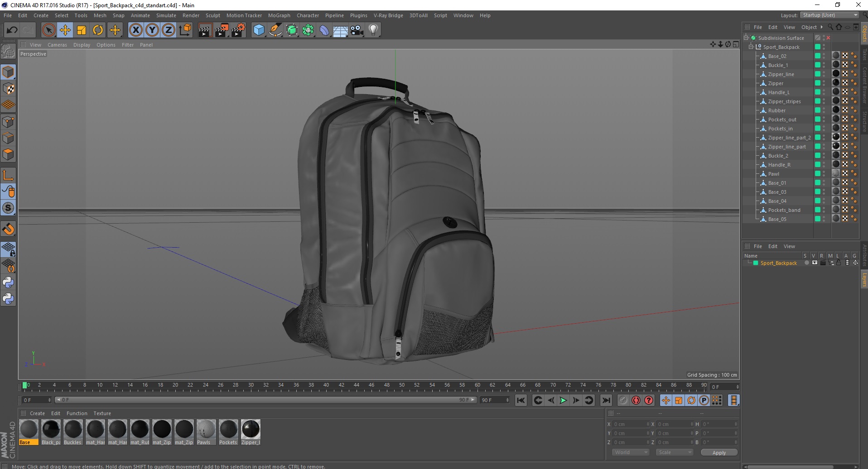The image size is (868, 469).
Task: Open the spline pen tool
Action: pos(275,30)
